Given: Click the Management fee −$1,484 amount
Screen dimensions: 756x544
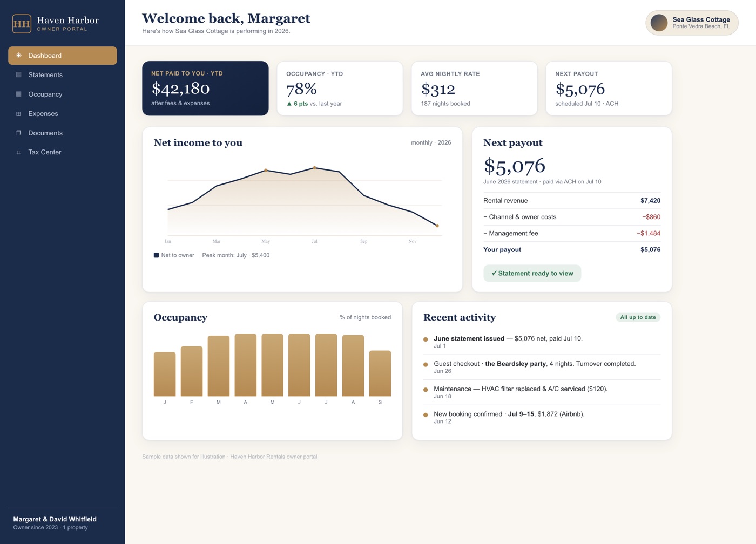Looking at the screenshot, I should 649,234.
